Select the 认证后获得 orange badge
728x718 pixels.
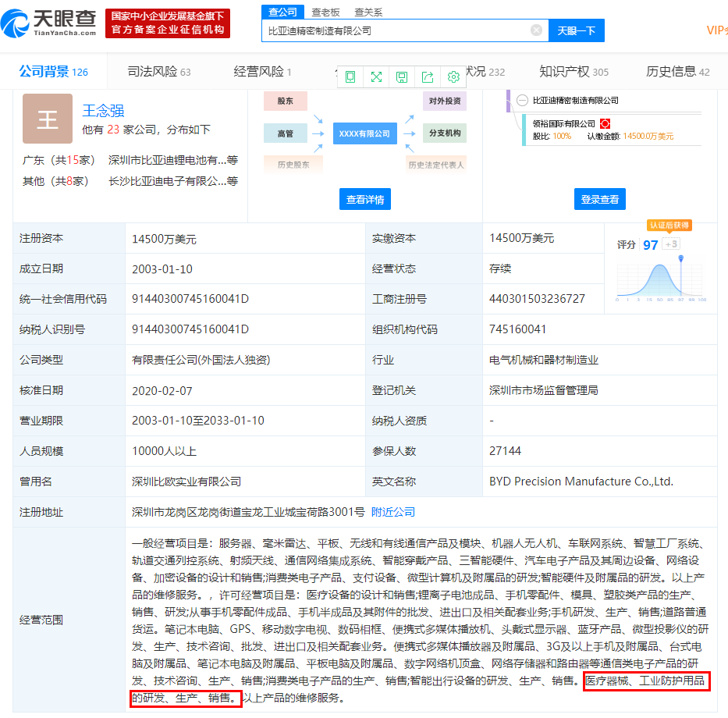[669, 226]
